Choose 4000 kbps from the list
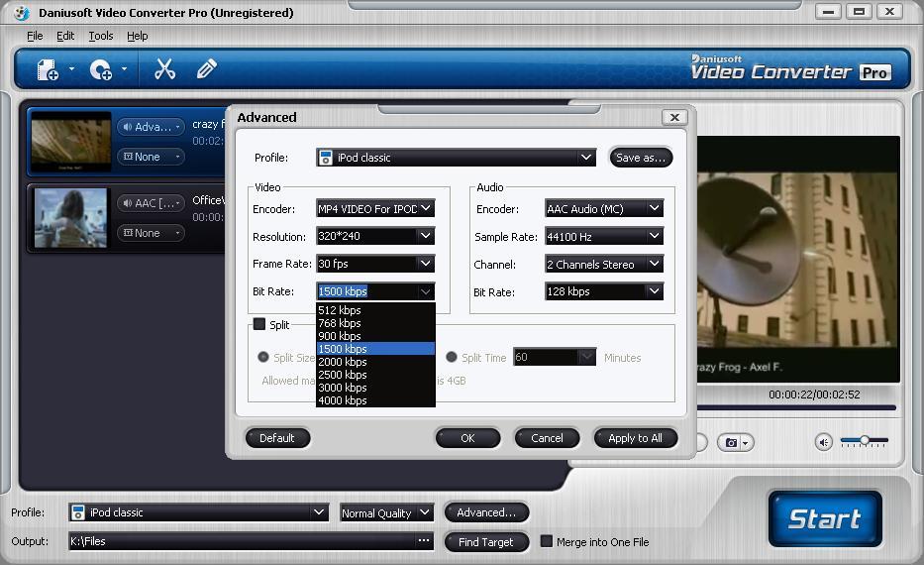 (375, 400)
